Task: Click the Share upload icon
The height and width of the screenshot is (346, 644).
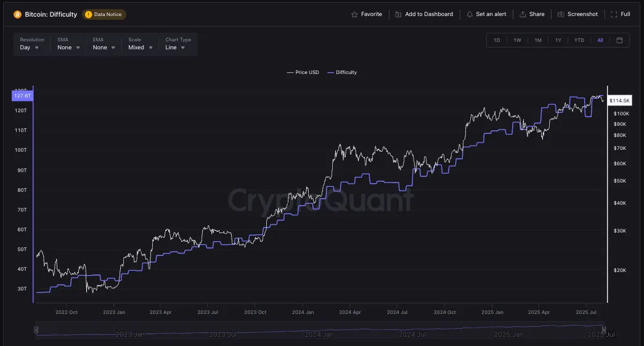Action: click(x=523, y=14)
